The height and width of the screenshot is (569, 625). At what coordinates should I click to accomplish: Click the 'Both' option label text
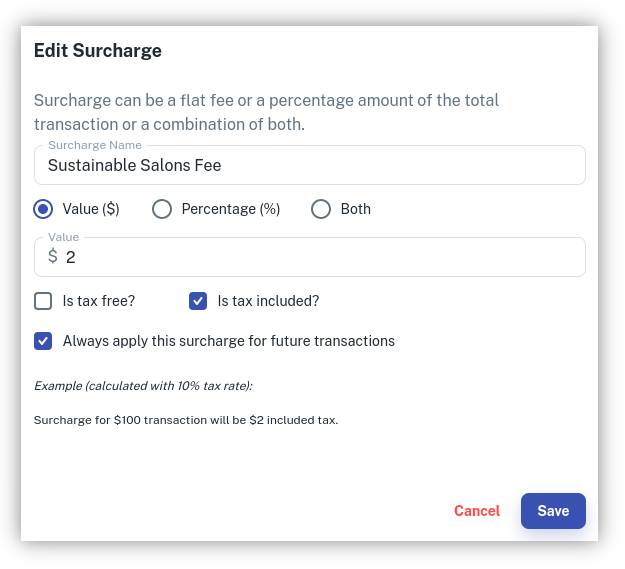(355, 209)
